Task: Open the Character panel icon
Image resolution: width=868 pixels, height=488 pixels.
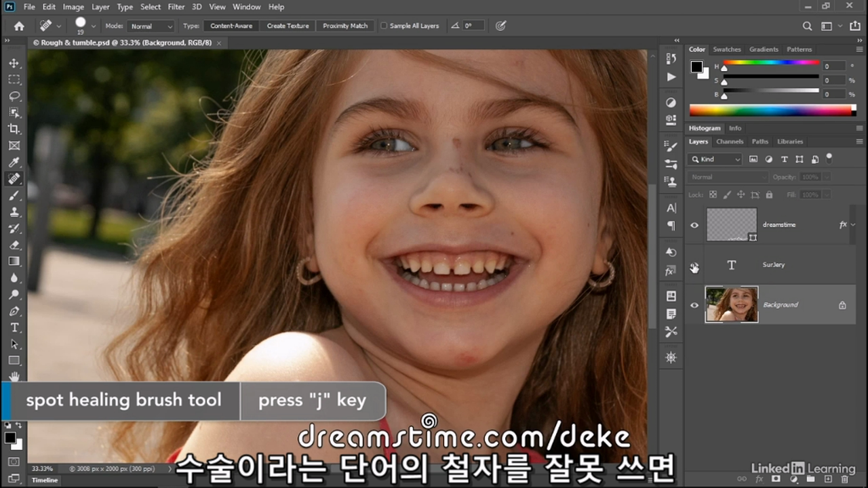Action: coord(671,208)
